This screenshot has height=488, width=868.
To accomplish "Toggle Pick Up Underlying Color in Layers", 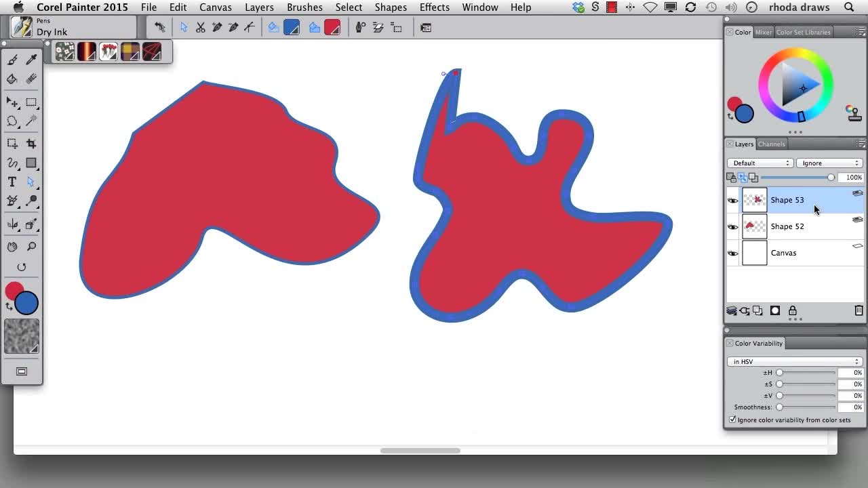I will [743, 178].
